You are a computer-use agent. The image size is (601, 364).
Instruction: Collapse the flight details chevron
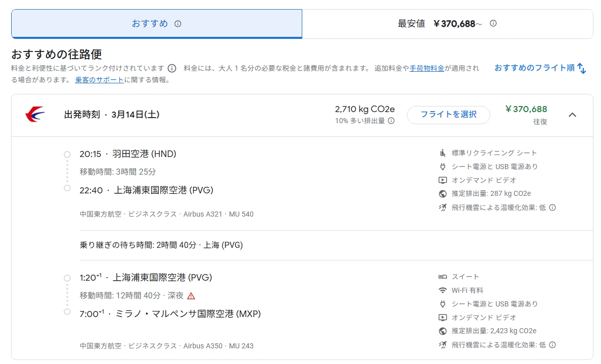[572, 115]
